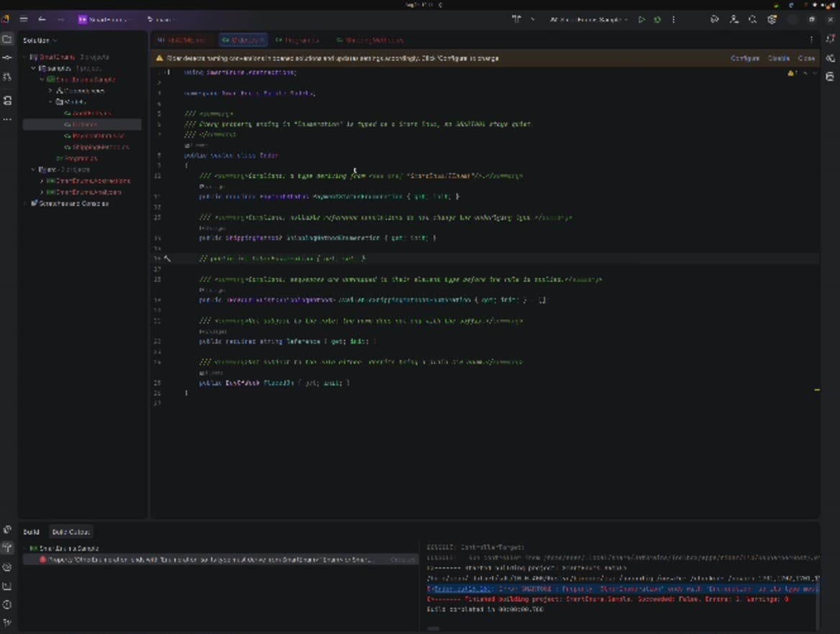This screenshot has height=634, width=840.
Task: Start debugging with the green bug icon
Action: click(x=657, y=19)
